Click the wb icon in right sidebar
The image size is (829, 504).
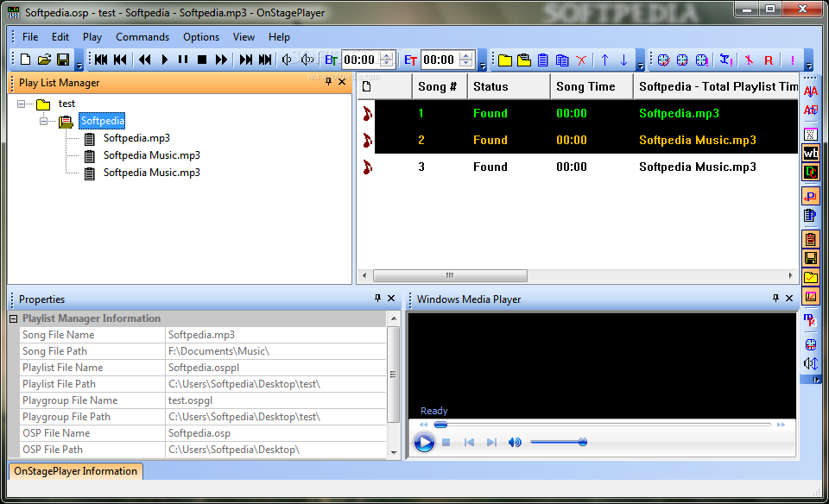click(811, 154)
